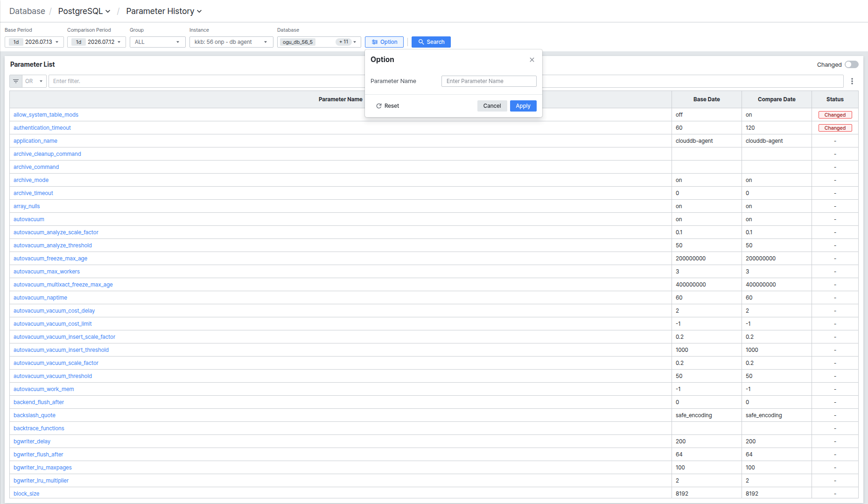
Task: Open archive_mode parameter link
Action: pos(31,180)
